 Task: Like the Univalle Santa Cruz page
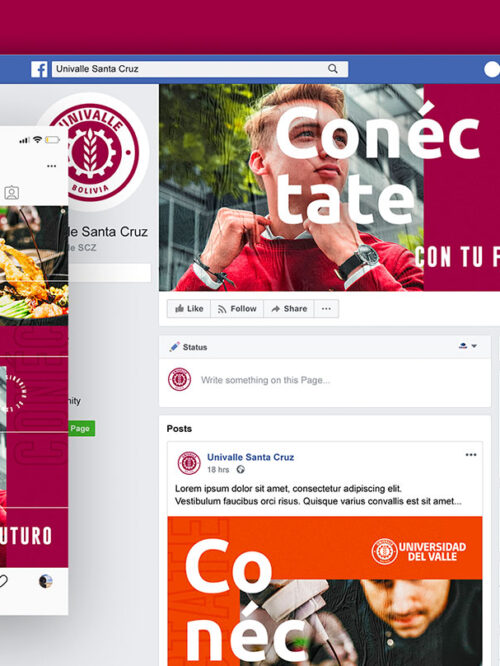tap(189, 309)
